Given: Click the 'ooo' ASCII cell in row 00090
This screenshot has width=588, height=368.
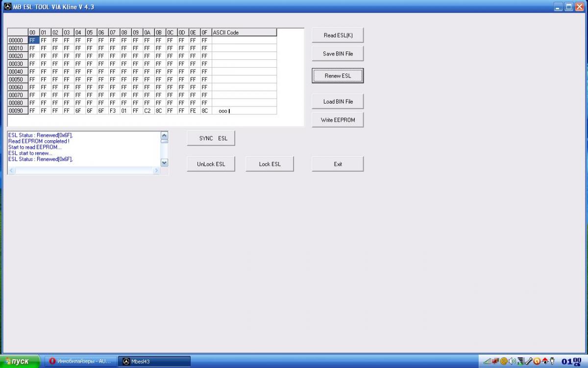Looking at the screenshot, I should [244, 111].
